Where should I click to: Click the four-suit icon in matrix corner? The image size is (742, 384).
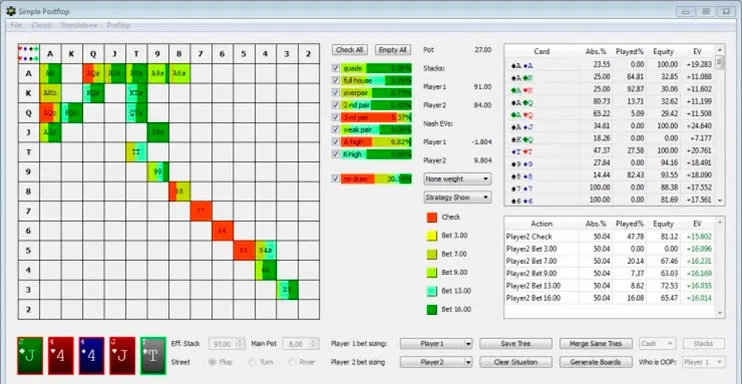(28, 54)
